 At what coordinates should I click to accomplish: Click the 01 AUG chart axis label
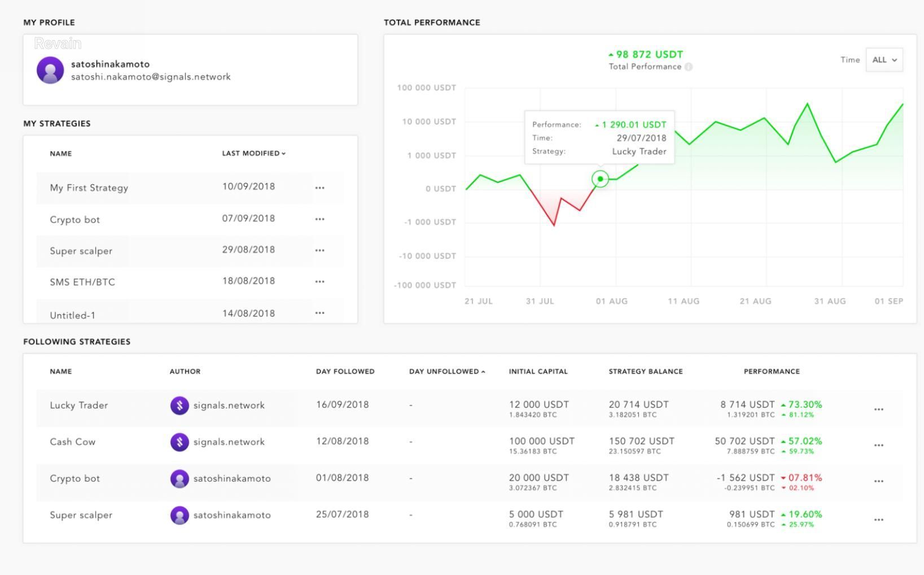pos(611,301)
